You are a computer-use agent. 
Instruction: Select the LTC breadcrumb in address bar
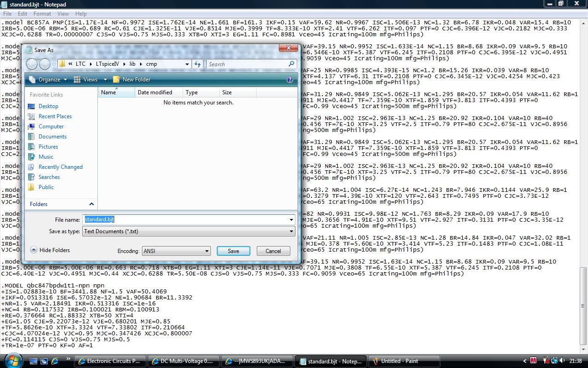coord(80,64)
